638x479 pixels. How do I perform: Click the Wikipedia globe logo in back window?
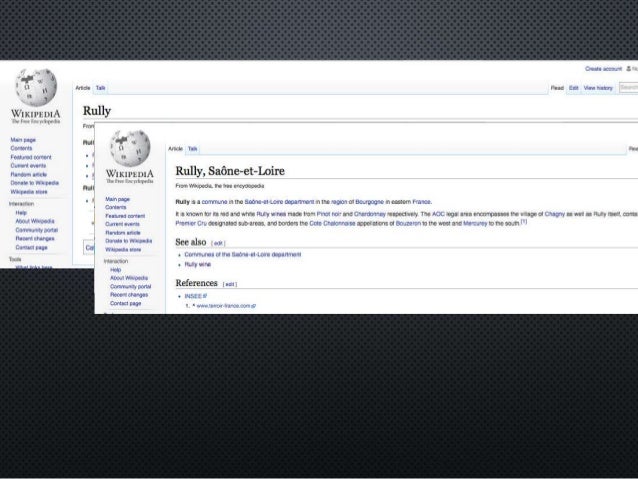(x=36, y=87)
